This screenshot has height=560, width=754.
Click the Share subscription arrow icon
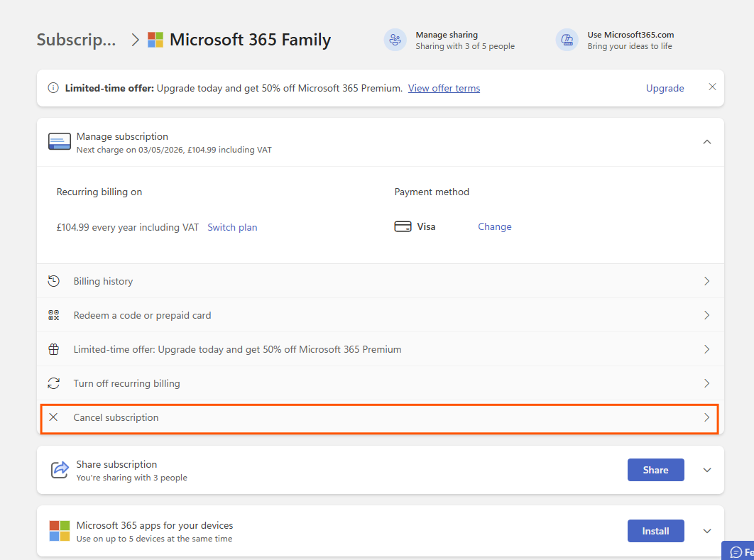tap(60, 470)
